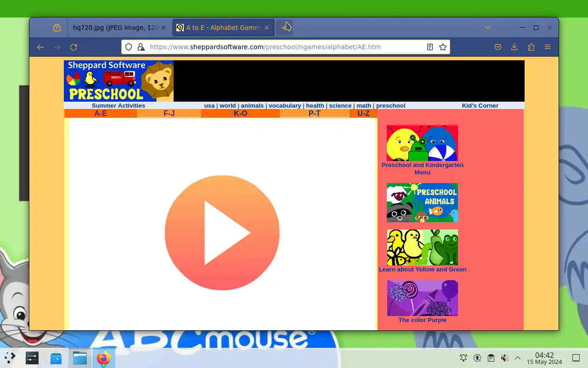Screen dimensions: 588x368
Task: Open notifications bell in system tray
Action: coord(464,358)
